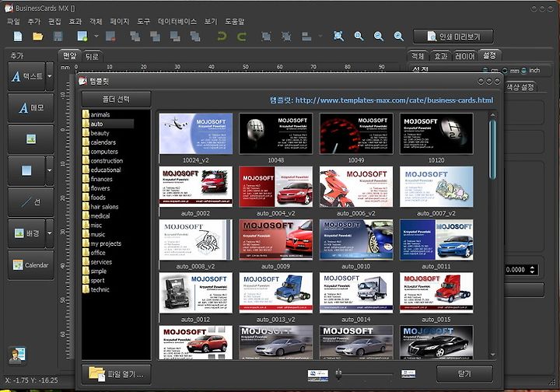Click the zoom fit icon with brackets
560x392 pixels.
(x=338, y=36)
